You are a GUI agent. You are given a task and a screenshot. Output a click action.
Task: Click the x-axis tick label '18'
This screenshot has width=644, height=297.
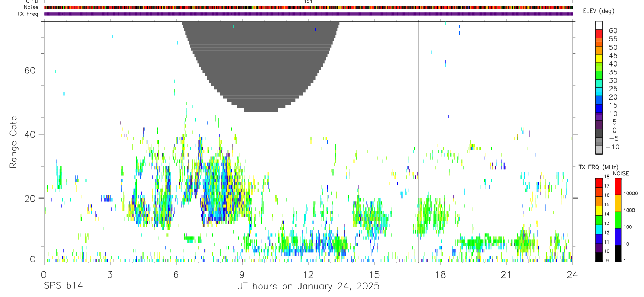tap(441, 274)
